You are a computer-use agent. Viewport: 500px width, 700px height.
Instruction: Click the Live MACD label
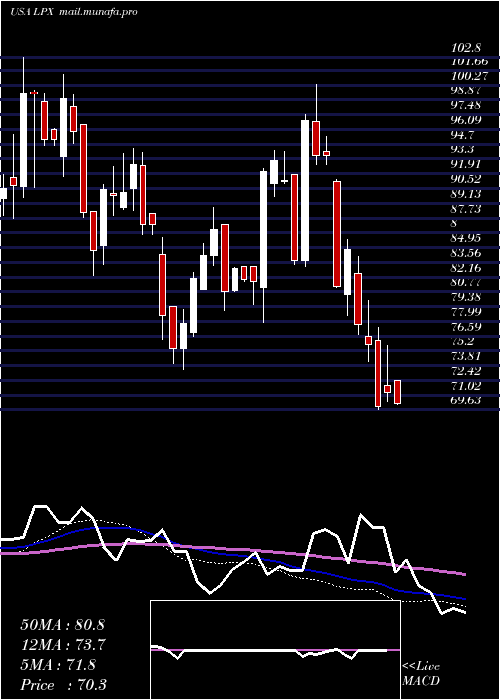pos(421,674)
